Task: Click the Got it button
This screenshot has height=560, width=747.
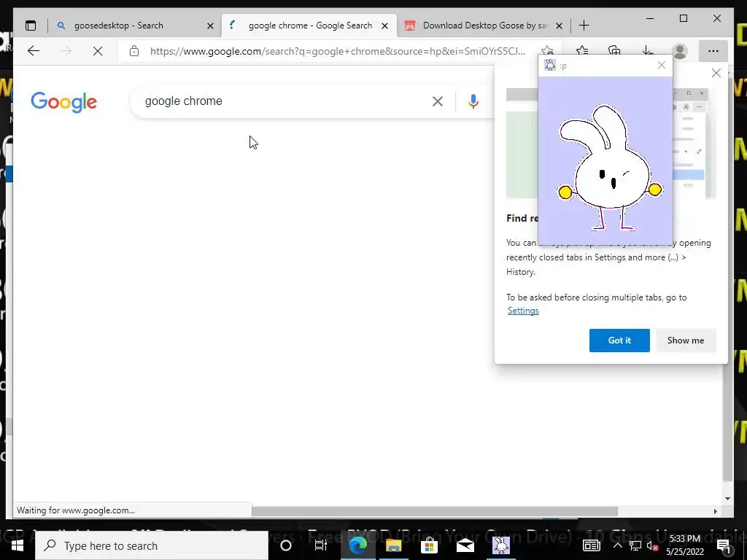Action: click(619, 341)
